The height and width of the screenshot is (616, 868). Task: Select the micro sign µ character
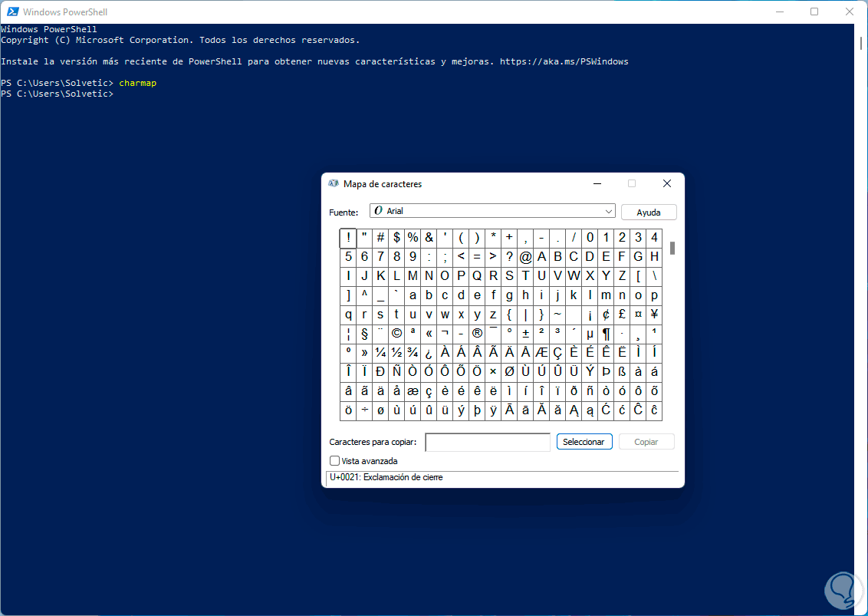coord(590,334)
